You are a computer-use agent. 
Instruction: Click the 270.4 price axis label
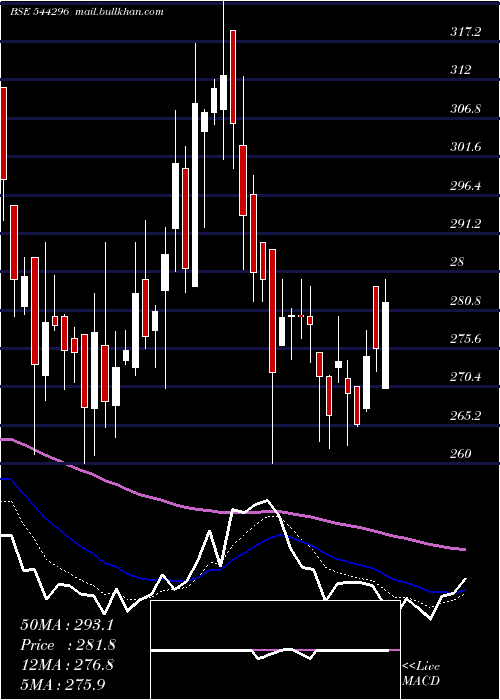(465, 377)
